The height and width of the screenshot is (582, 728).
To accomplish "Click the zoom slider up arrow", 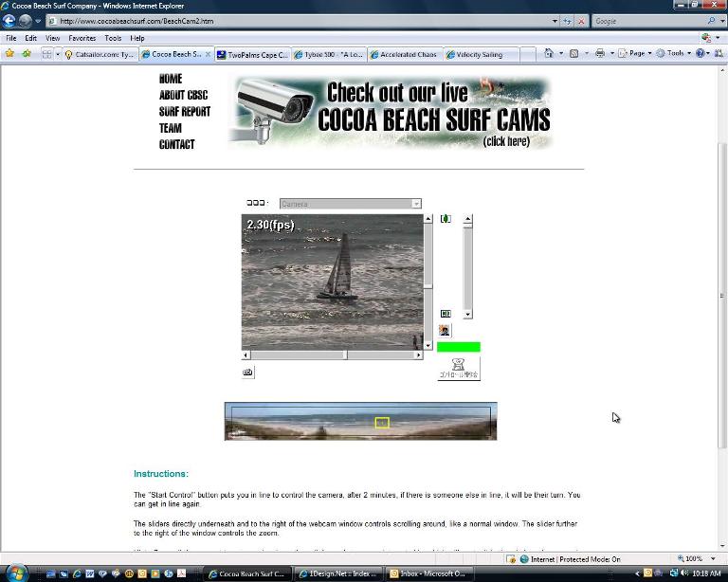I will click(468, 219).
